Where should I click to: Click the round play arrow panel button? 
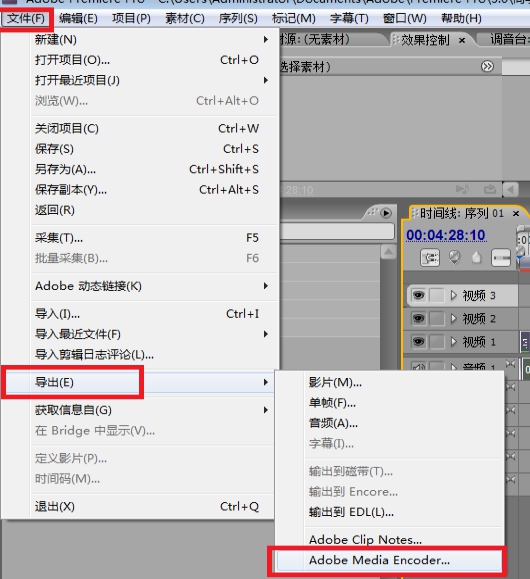386,213
